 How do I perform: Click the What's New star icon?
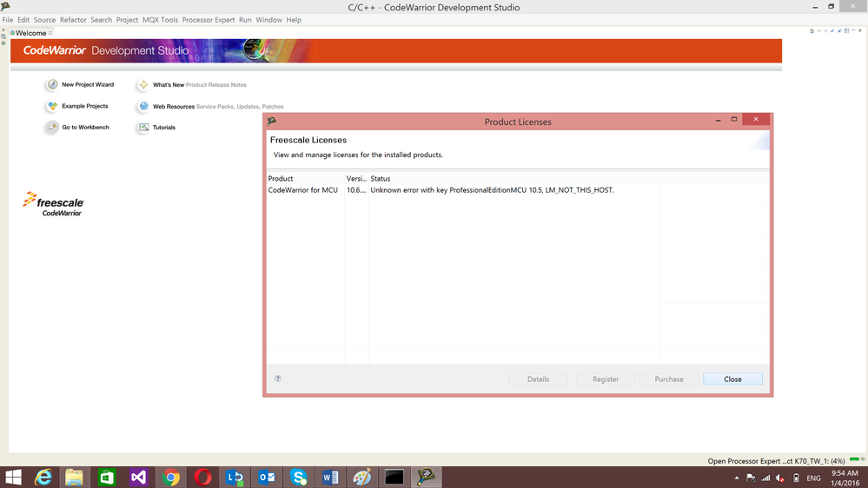pos(143,84)
